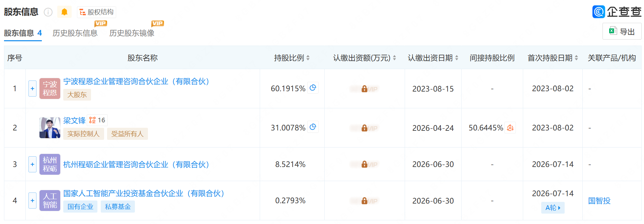Image resolution: width=644 pixels, height=224 pixels.
Task: Expand the 杭州程砺 shareholder row
Action: click(32, 164)
